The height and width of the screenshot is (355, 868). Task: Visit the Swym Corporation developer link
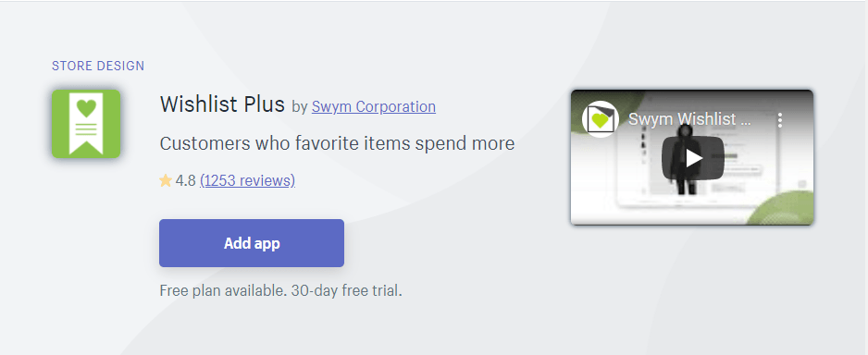[374, 106]
